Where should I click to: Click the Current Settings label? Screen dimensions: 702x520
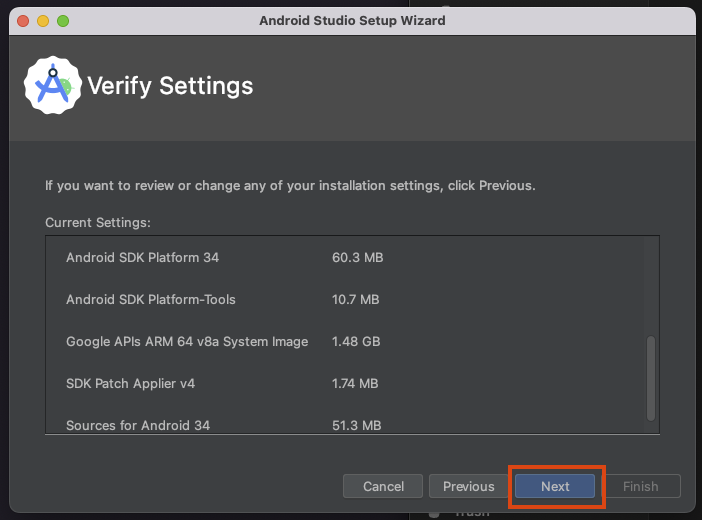point(98,223)
